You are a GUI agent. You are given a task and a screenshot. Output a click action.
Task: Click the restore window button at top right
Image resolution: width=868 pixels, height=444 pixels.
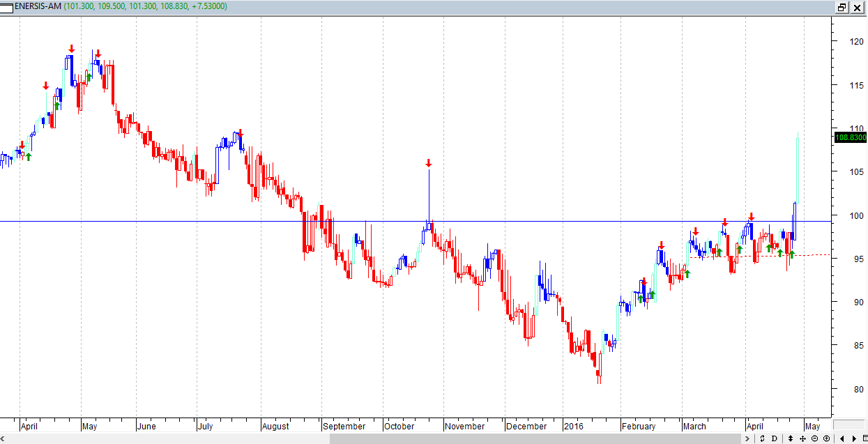[x=842, y=7]
